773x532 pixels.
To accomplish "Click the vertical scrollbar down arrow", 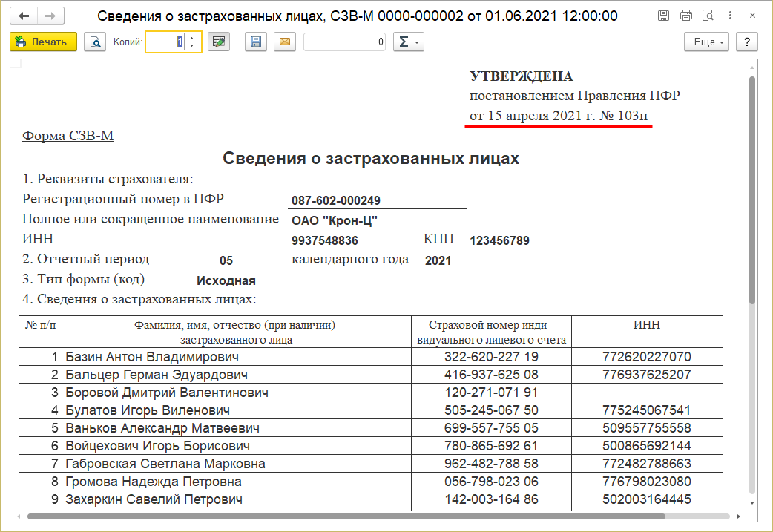I will (x=751, y=502).
